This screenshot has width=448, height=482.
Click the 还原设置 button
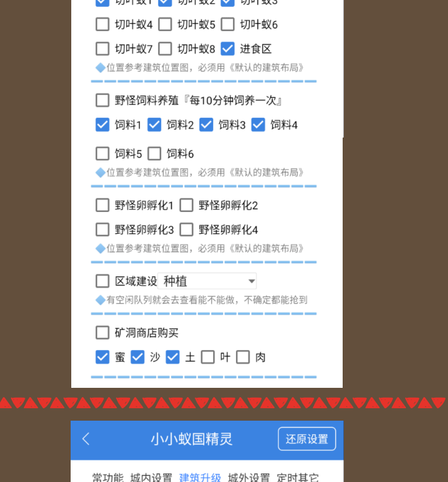[x=307, y=439]
